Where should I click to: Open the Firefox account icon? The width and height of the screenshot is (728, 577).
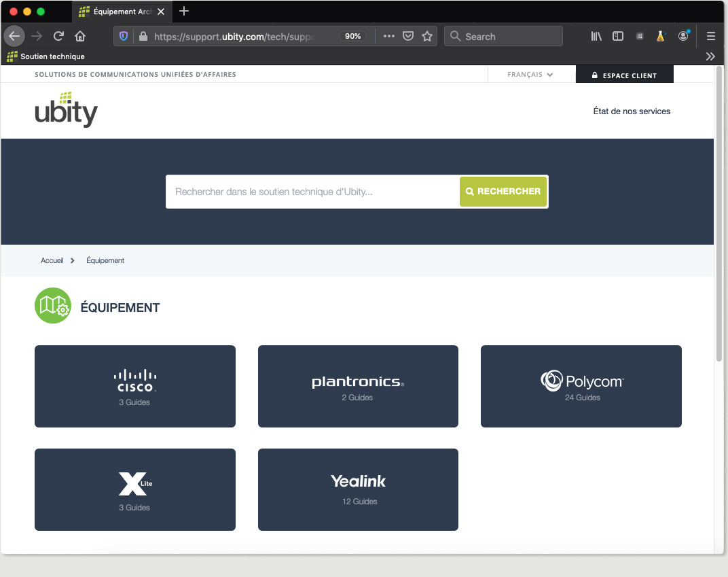[684, 36]
